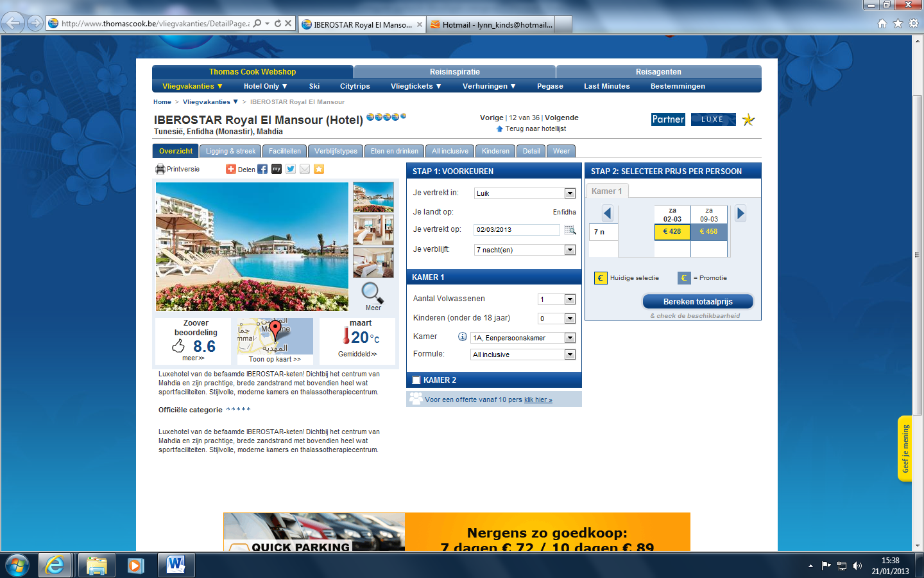Viewport: 924px width, 578px height.
Task: Click the black 'my' share icon
Action: point(277,169)
